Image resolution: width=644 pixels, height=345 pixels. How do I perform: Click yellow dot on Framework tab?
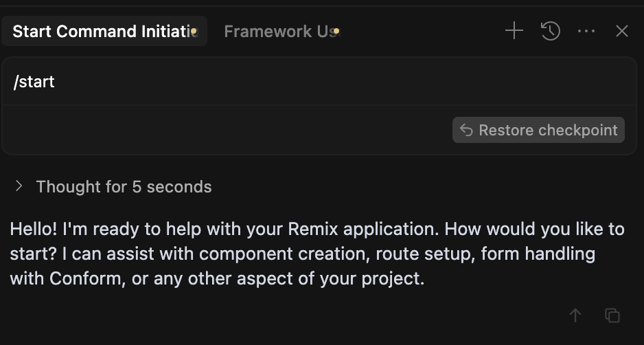[336, 32]
